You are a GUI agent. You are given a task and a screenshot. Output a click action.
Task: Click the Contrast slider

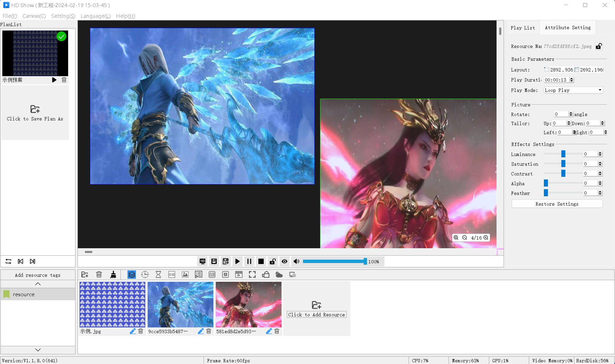coord(563,173)
